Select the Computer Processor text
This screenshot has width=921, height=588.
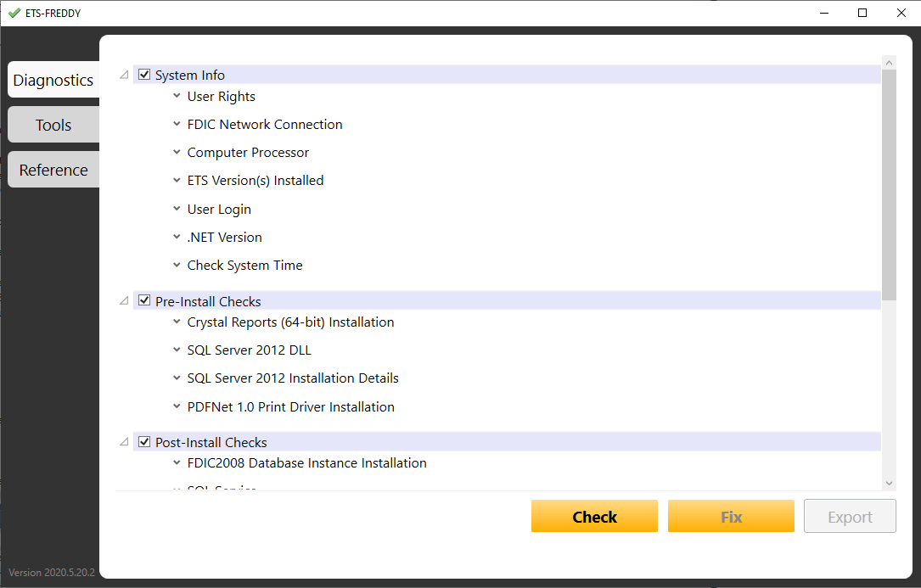tap(248, 153)
